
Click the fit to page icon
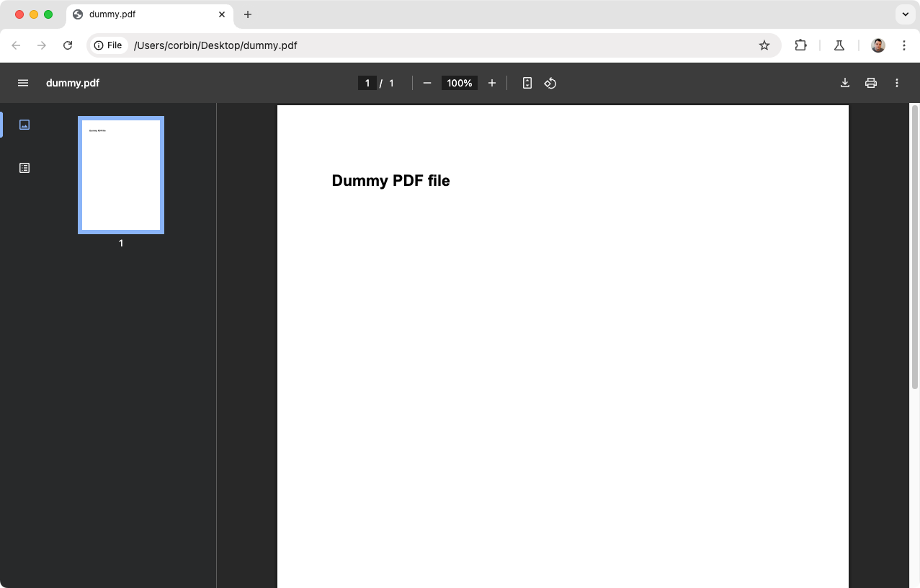point(527,83)
